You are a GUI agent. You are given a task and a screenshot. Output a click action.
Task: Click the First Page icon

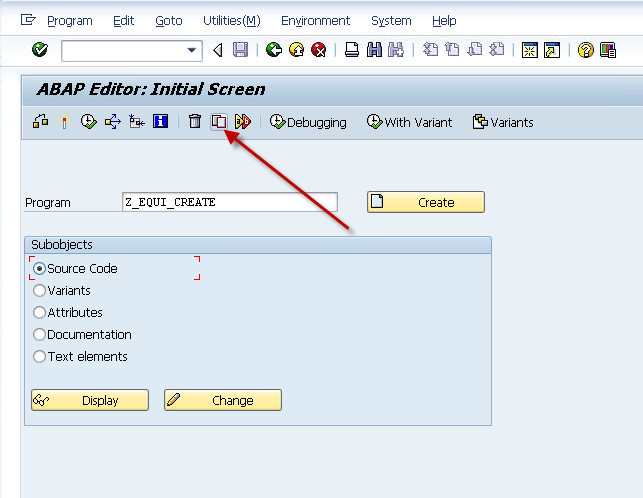tap(430, 50)
